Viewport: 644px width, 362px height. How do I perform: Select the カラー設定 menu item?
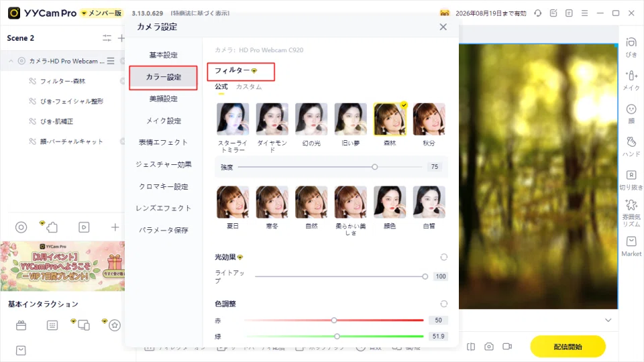coord(163,77)
